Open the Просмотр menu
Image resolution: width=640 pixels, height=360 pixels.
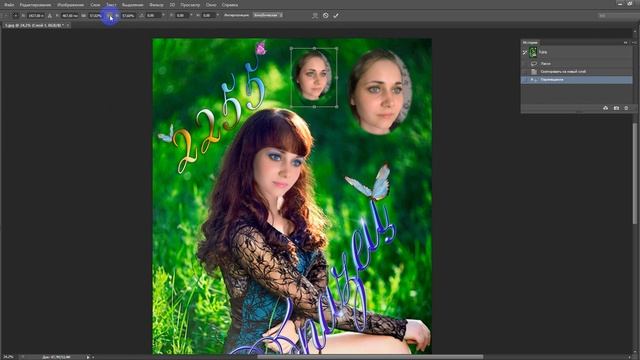point(190,5)
